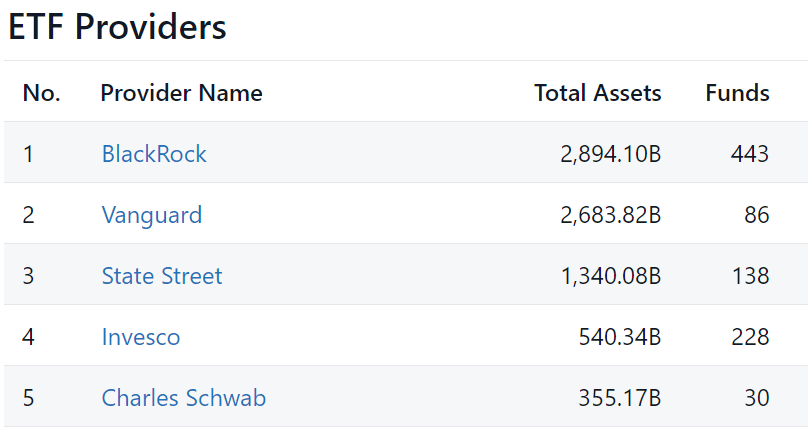Open the Vanguard provider link
Image resolution: width=808 pixels, height=433 pixels.
click(x=152, y=214)
